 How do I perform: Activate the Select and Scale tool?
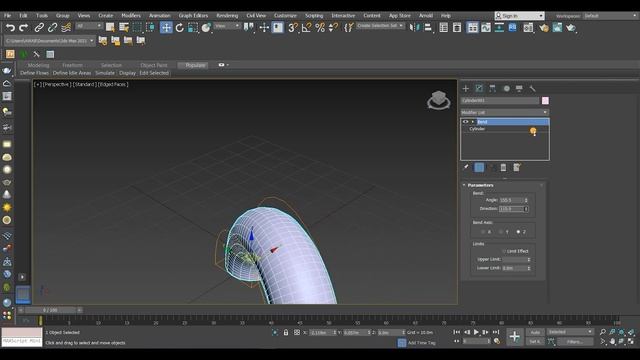[193, 28]
